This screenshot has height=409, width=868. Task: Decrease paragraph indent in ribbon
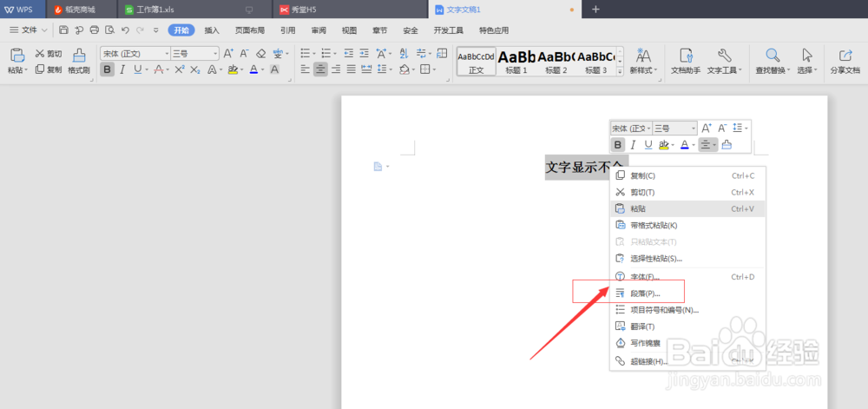[349, 54]
